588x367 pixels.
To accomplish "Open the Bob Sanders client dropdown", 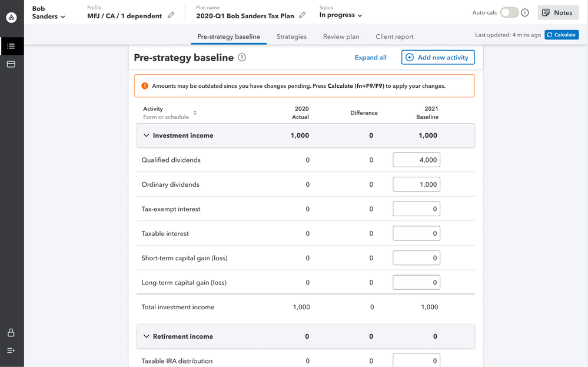I will coord(48,13).
